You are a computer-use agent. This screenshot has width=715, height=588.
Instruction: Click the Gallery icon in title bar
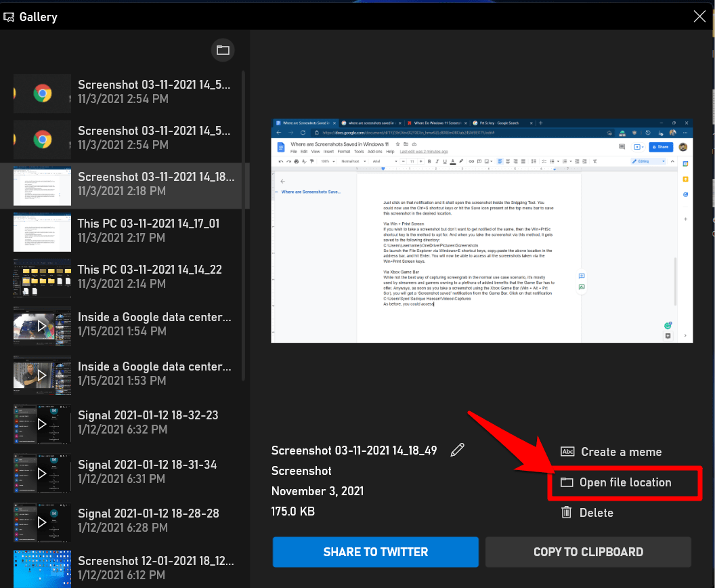[9, 17]
